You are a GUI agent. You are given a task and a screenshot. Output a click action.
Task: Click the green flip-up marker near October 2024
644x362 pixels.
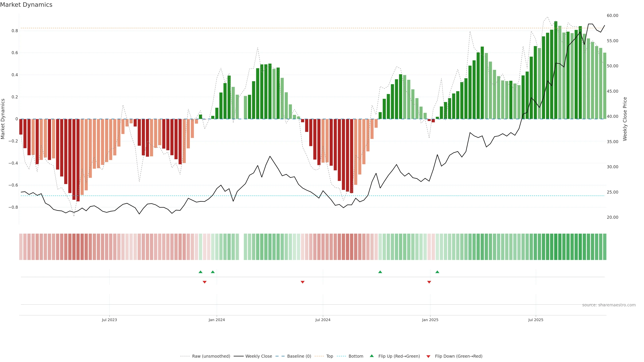tap(380, 272)
